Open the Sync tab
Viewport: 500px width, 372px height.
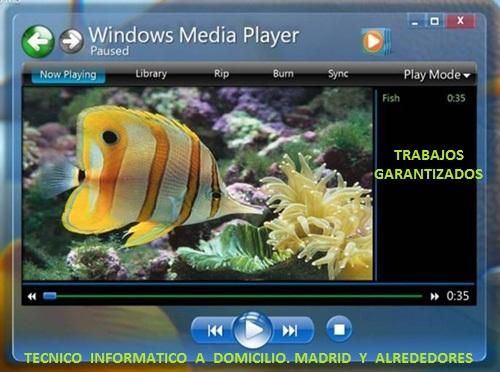(x=338, y=74)
